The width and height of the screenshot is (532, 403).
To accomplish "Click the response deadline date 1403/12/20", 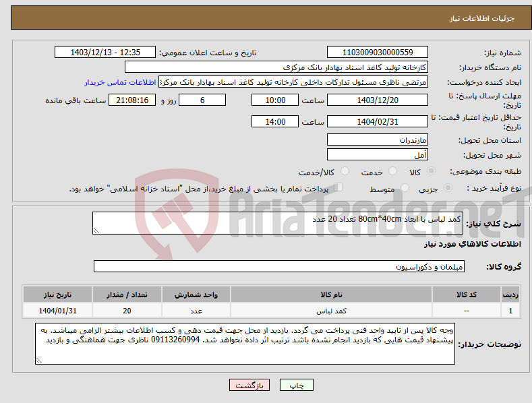I will point(378,100).
